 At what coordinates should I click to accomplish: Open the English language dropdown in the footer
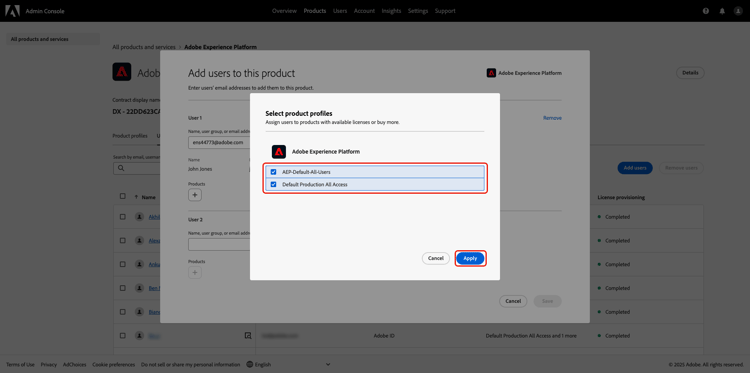coord(288,364)
